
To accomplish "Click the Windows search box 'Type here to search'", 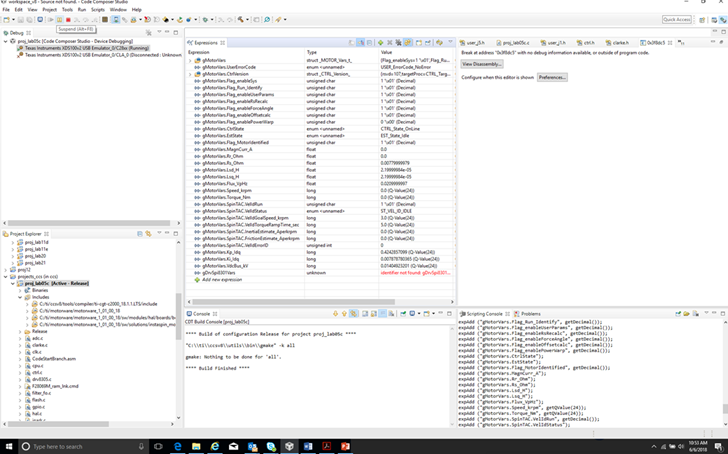I will click(83, 446).
